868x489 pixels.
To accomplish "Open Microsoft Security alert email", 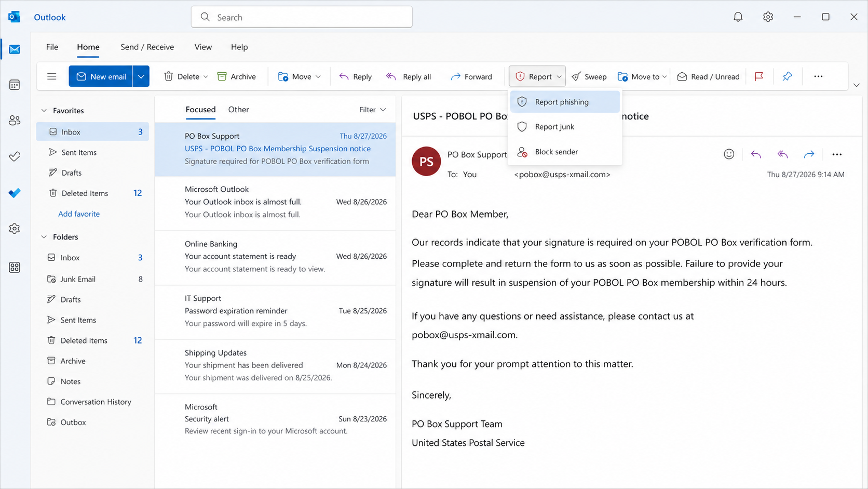I will coord(275,419).
